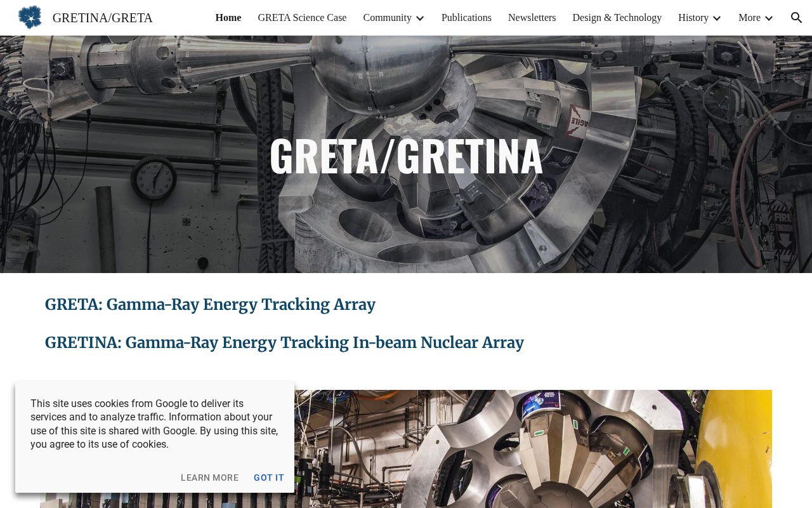Click the GRETA/GRETINA banner heading
The width and height of the screenshot is (812, 508).
coord(406,156)
